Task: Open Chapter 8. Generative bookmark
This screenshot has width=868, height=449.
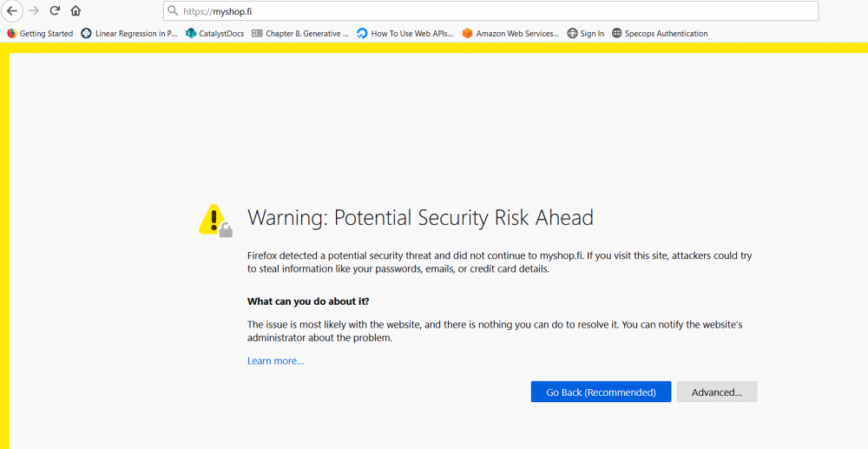Action: pyautogui.click(x=300, y=34)
